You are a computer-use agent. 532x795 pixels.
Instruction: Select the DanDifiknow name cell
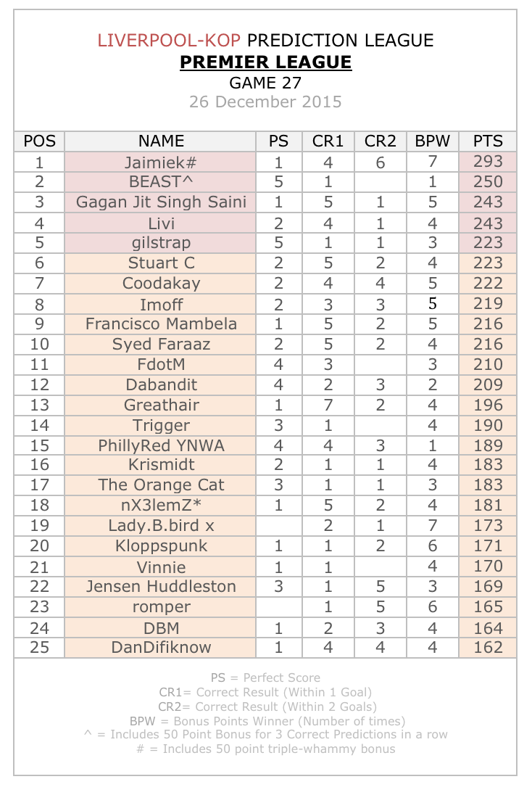pyautogui.click(x=161, y=648)
